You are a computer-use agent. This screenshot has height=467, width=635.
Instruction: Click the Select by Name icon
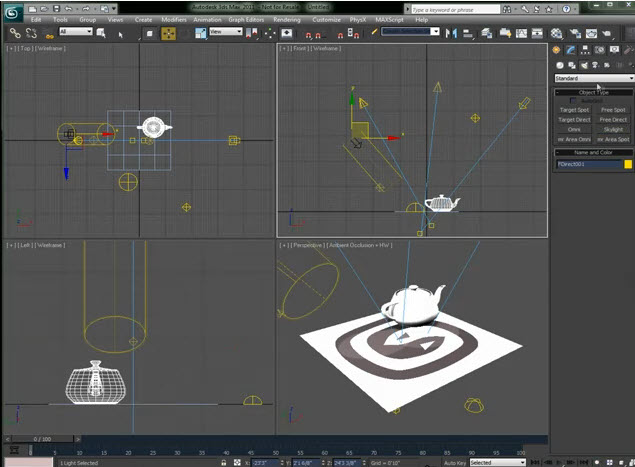click(101, 33)
